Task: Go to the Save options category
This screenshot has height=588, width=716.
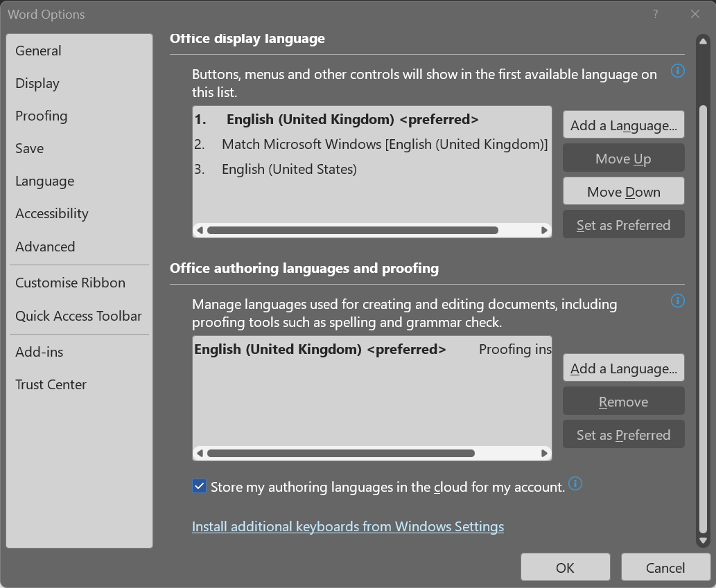Action: tap(80, 149)
